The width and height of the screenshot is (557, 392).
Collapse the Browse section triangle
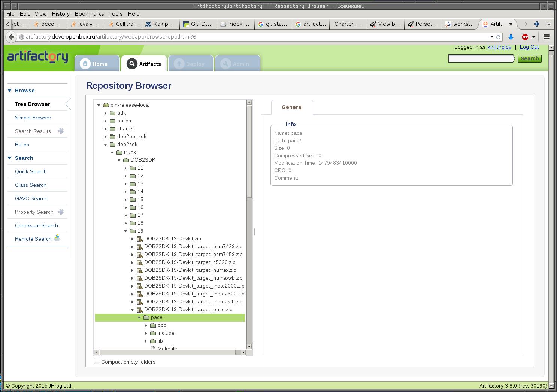10,90
